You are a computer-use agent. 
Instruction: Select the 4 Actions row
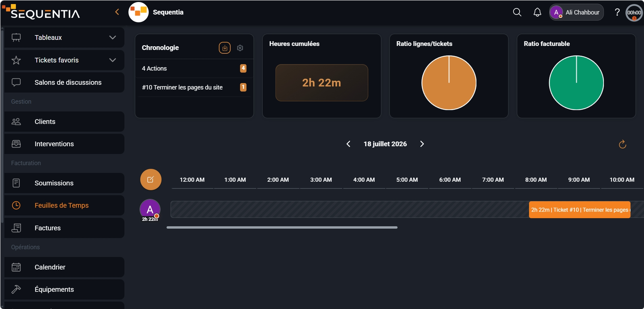click(x=194, y=69)
